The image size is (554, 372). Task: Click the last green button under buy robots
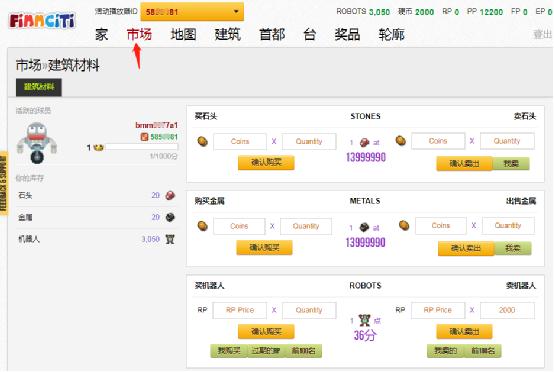[303, 351]
